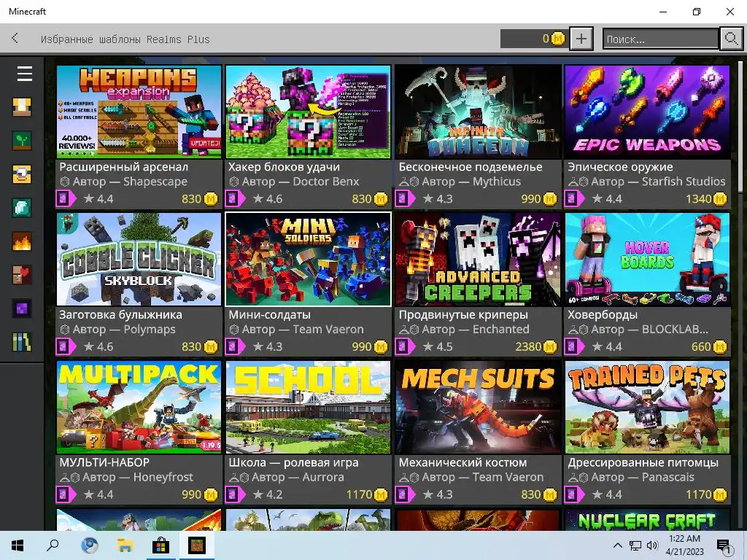Focus the Поиск search field
The height and width of the screenshot is (560, 747).
click(x=660, y=39)
